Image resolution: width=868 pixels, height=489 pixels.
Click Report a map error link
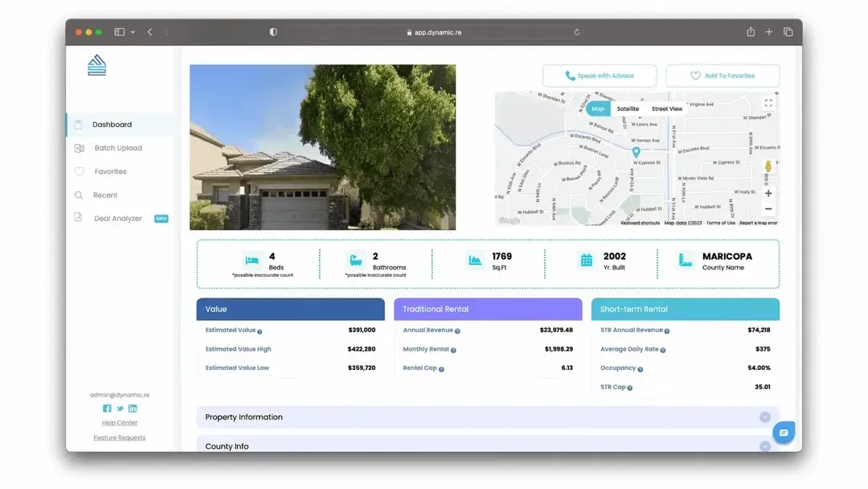coord(759,223)
